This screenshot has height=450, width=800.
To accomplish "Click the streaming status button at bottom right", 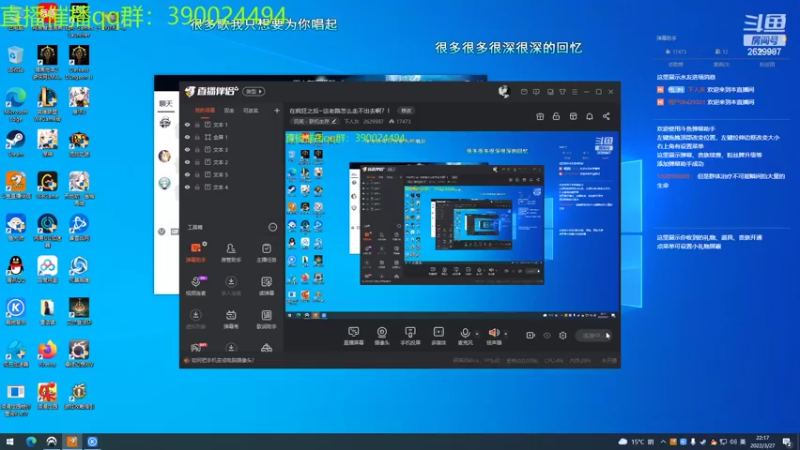I will point(593,335).
